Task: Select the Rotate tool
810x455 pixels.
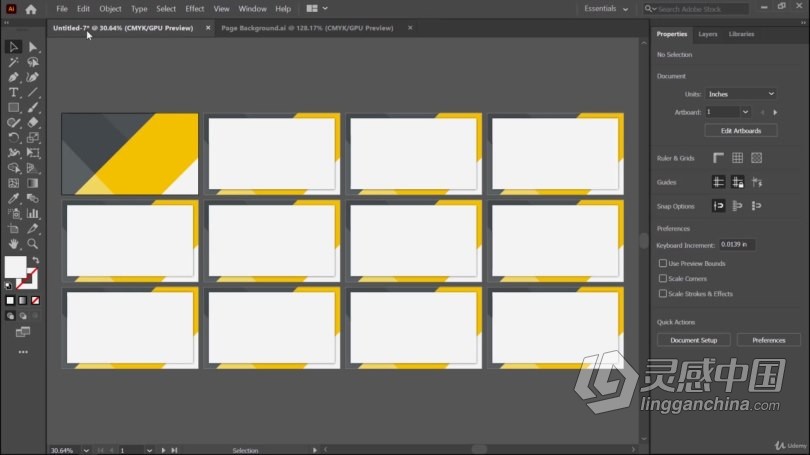Action: click(13, 138)
